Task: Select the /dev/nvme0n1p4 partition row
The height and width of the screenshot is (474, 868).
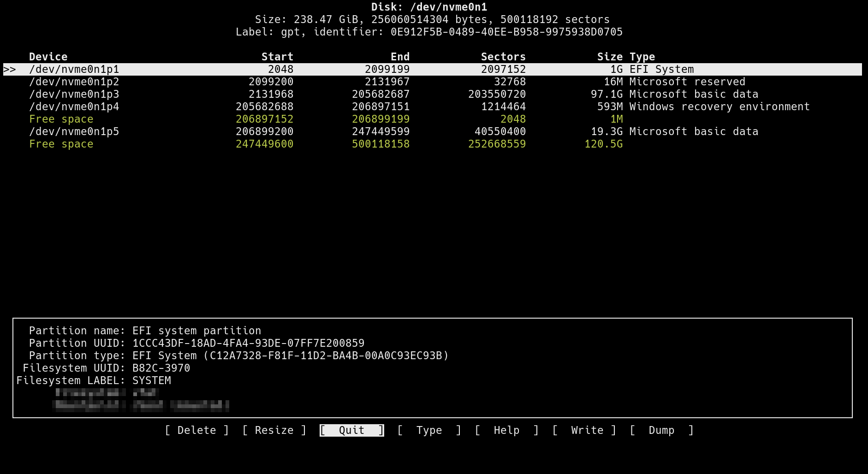Action: tap(433, 107)
